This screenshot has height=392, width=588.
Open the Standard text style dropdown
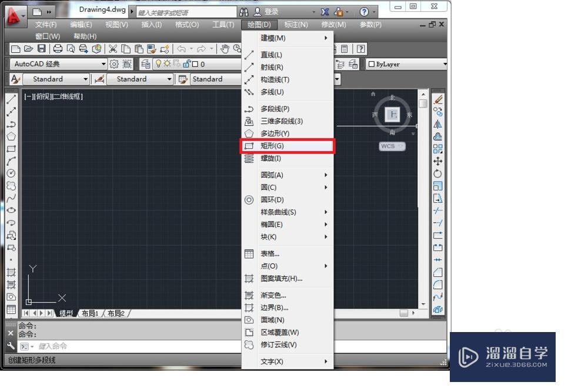[x=86, y=79]
